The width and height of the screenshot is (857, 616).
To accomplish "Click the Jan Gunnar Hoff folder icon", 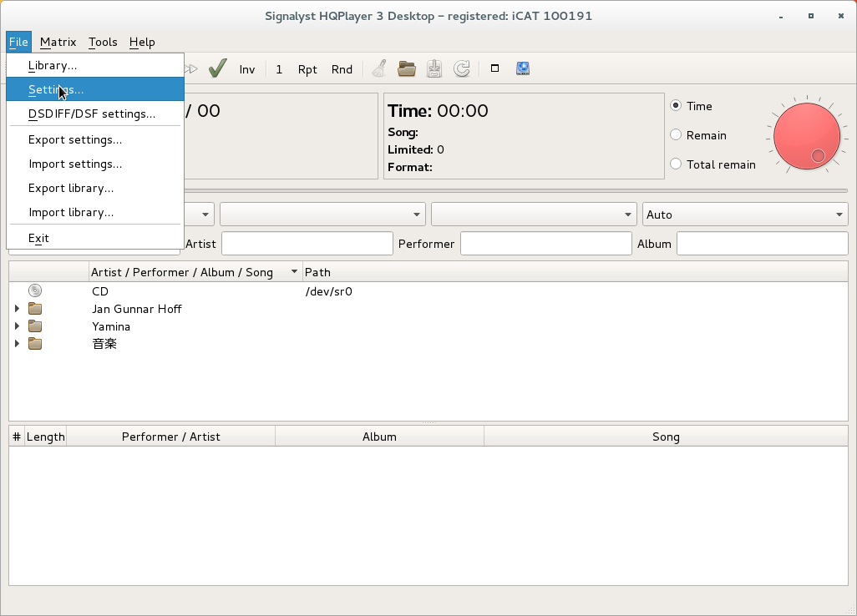I will (35, 309).
